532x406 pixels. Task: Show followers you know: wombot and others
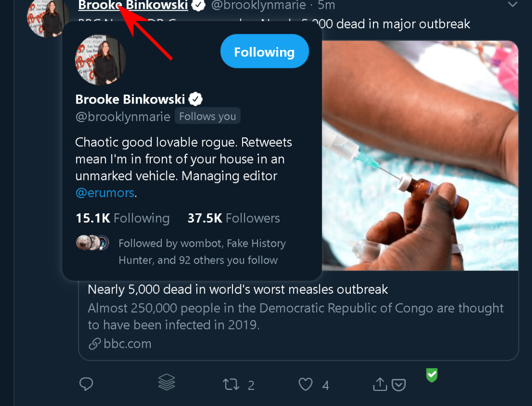[x=202, y=252]
